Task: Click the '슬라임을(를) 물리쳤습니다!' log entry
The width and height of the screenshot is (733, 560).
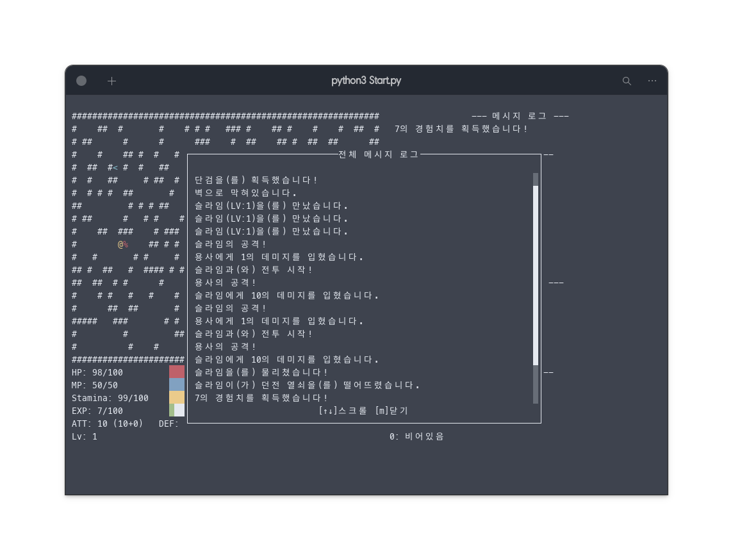Action: coord(261,372)
